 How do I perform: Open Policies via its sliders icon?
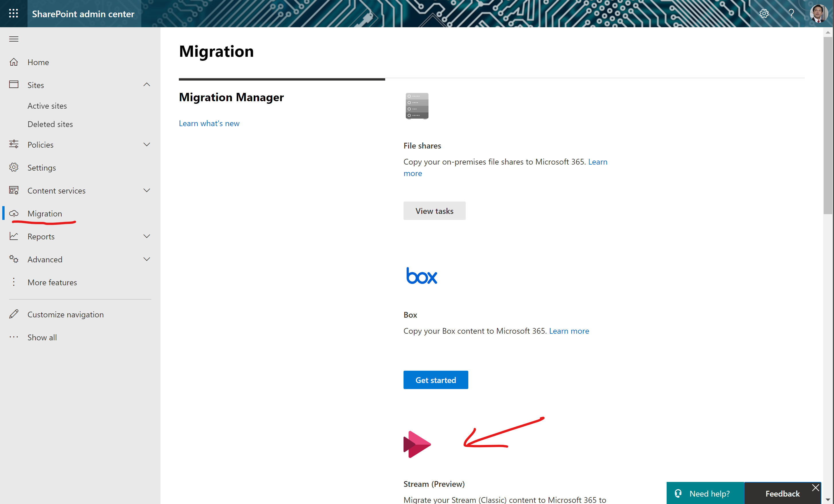14,144
